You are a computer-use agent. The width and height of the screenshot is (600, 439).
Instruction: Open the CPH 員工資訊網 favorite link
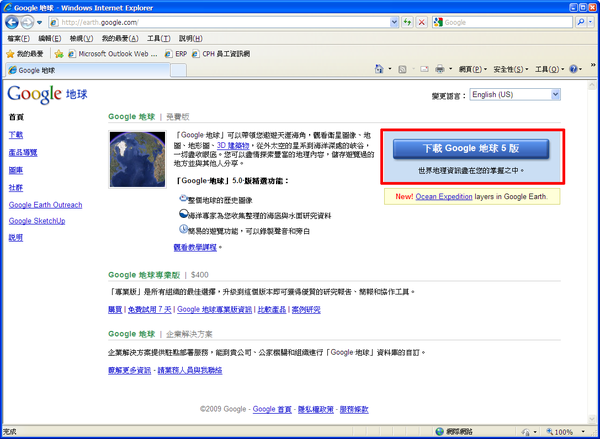pos(221,54)
